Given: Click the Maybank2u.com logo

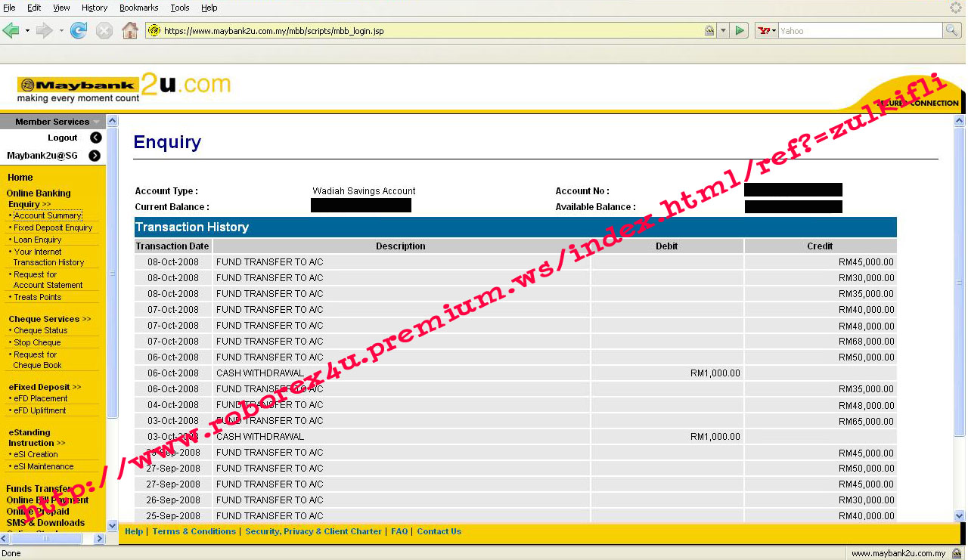Looking at the screenshot, I should point(124,88).
